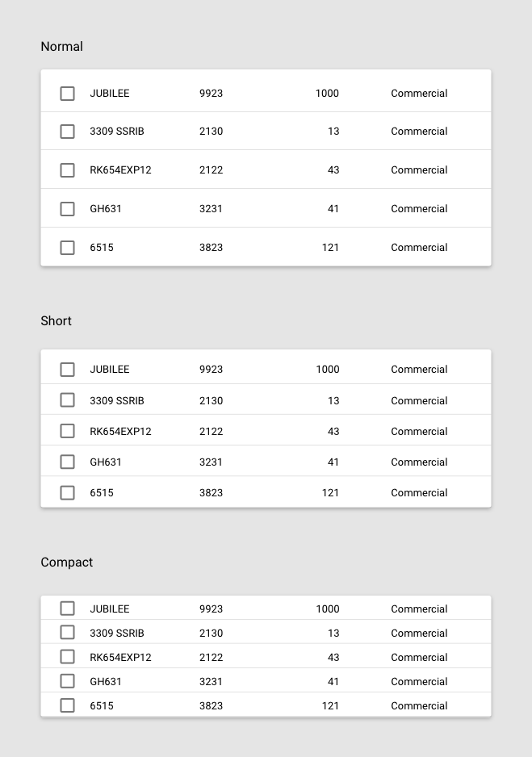The height and width of the screenshot is (757, 532).
Task: Check the 6515 checkbox in Compact table
Action: pyautogui.click(x=68, y=705)
